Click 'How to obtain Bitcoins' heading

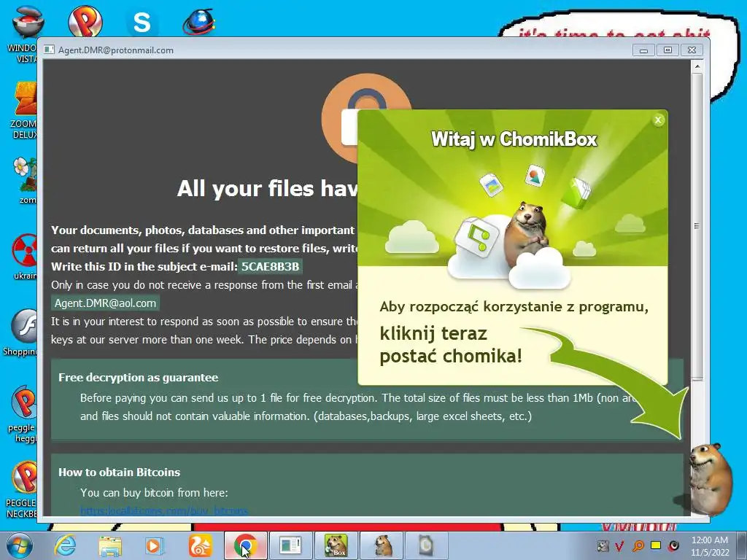click(119, 472)
